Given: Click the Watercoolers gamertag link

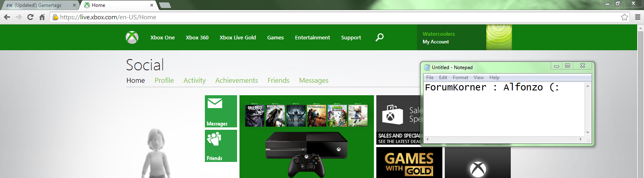Looking at the screenshot, I should click(x=439, y=34).
